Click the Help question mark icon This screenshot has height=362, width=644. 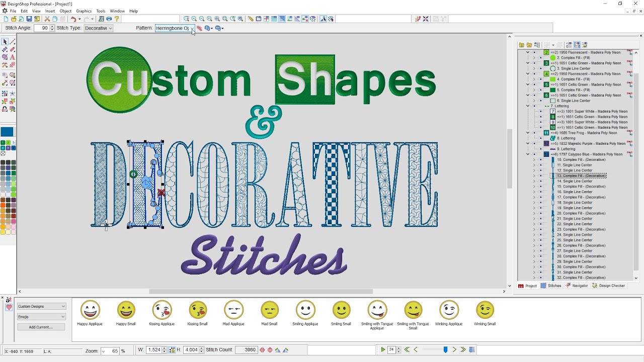[x=117, y=19]
